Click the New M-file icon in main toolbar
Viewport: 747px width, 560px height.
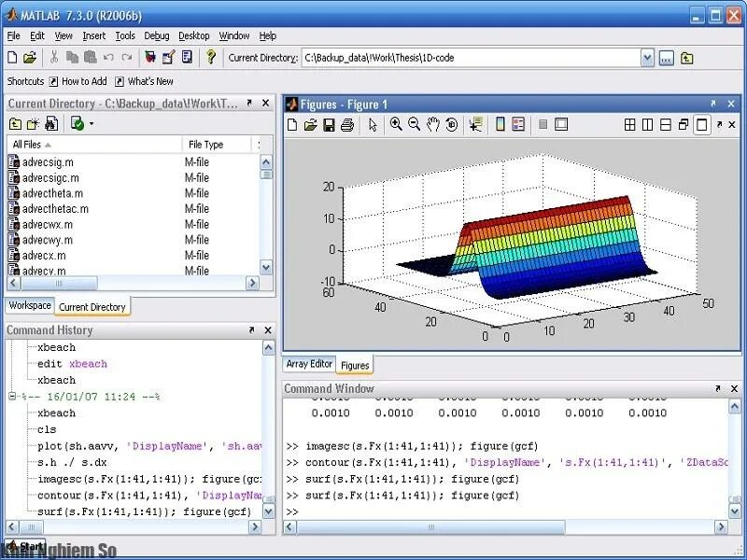(x=12, y=58)
